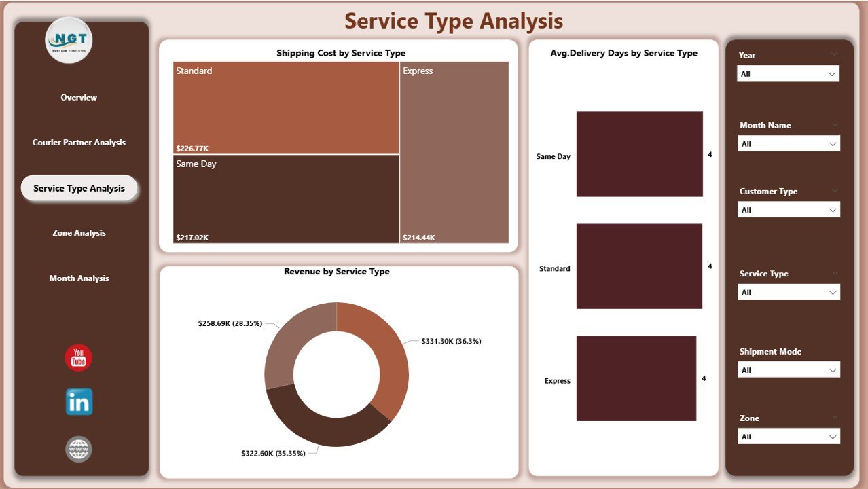Click the website globe icon
The width and height of the screenshot is (868, 489).
79,450
